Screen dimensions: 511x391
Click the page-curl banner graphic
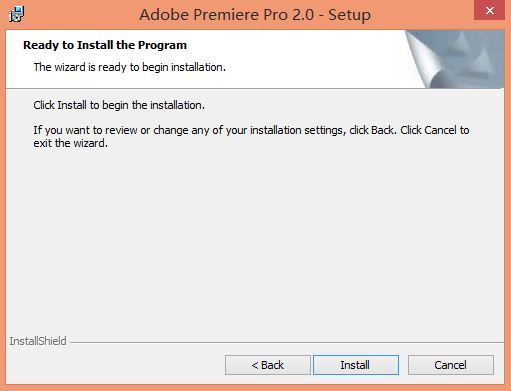[x=455, y=59]
